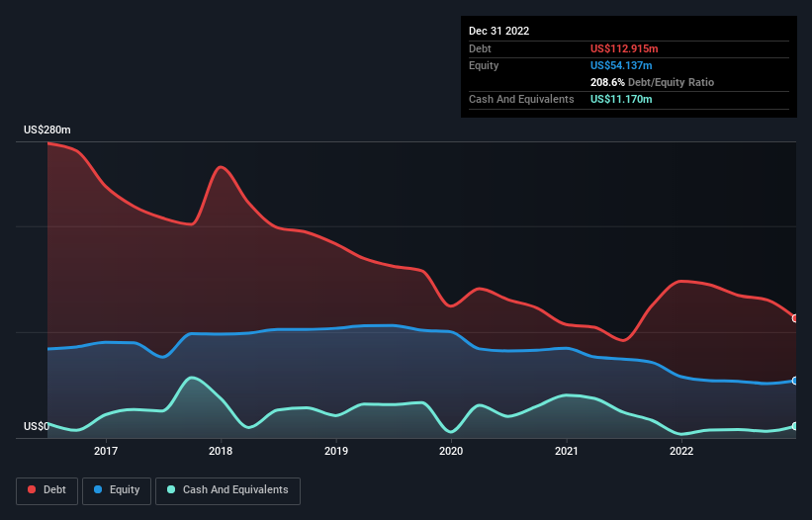Toggle the Equity series legend button
Screen dimensions: 812x520
[117, 490]
